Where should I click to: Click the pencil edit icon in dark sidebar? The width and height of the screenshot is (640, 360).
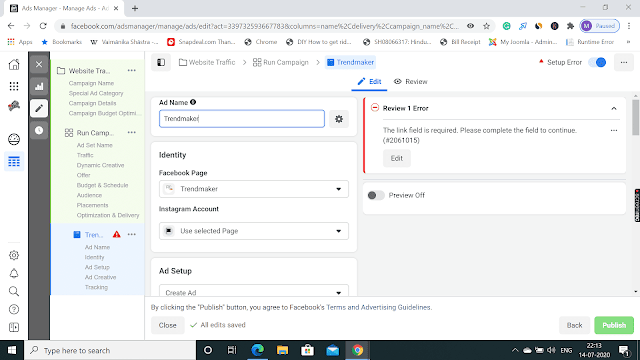pos(39,108)
